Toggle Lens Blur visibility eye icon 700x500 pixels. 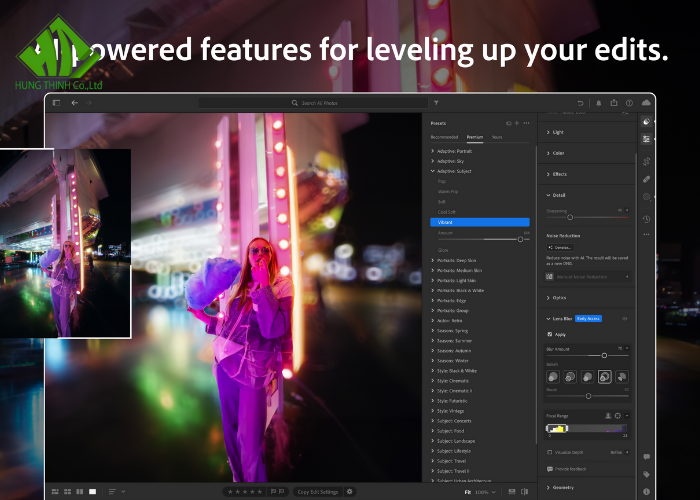click(625, 319)
